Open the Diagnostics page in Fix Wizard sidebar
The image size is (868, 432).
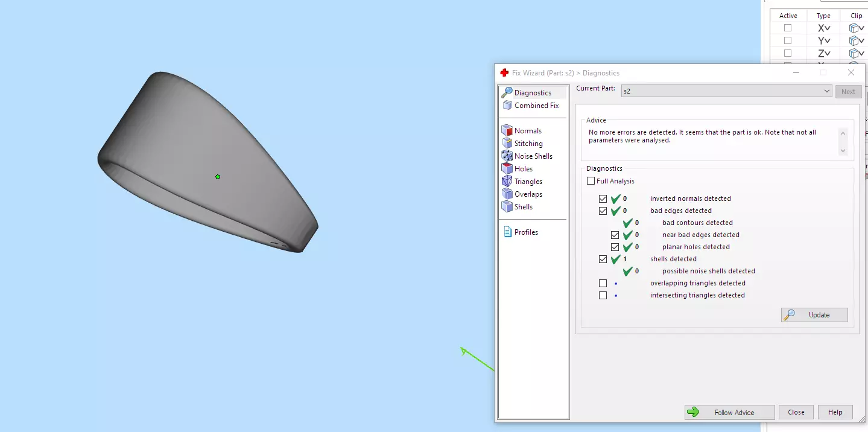(533, 93)
